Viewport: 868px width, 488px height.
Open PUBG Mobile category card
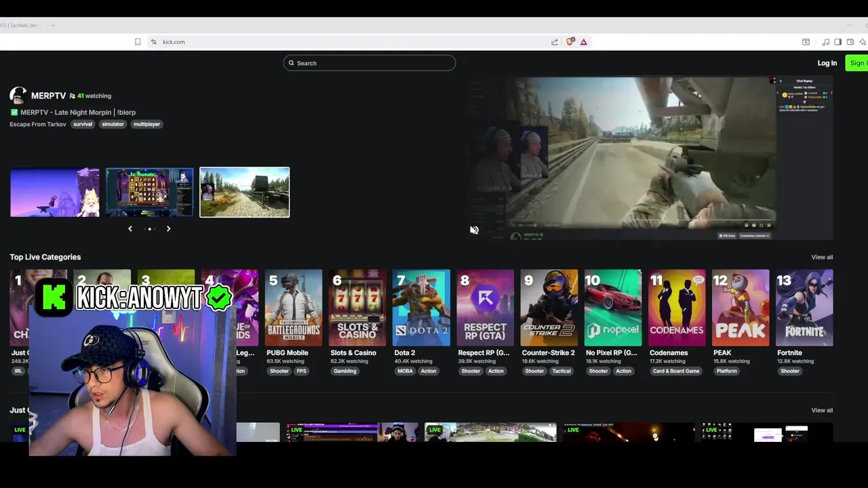[x=294, y=308]
